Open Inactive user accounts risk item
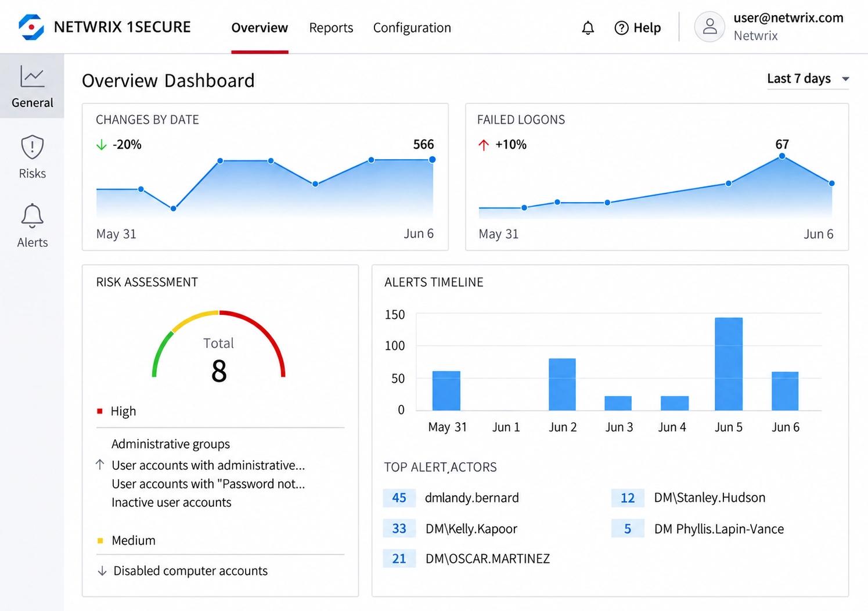Image resolution: width=868 pixels, height=611 pixels. point(171,502)
